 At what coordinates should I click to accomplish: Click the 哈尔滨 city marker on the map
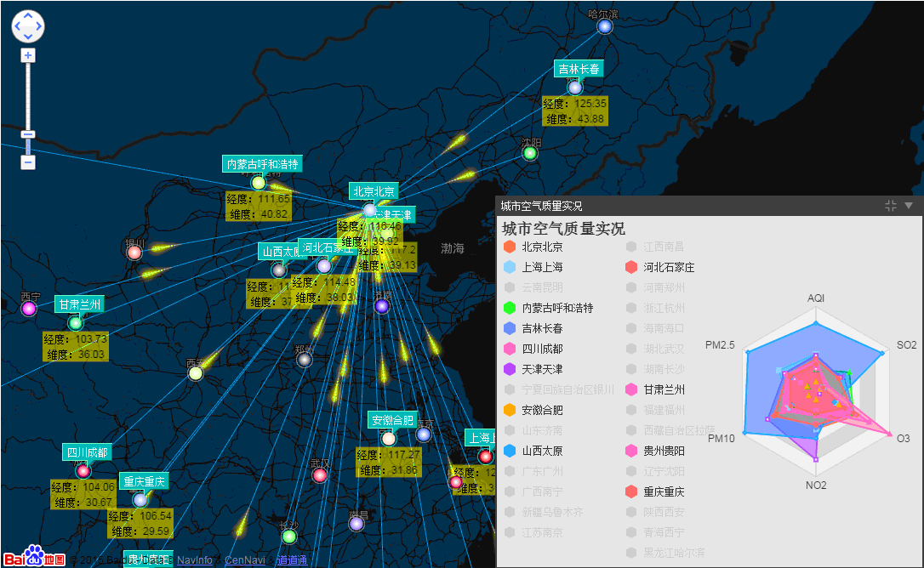pos(604,26)
